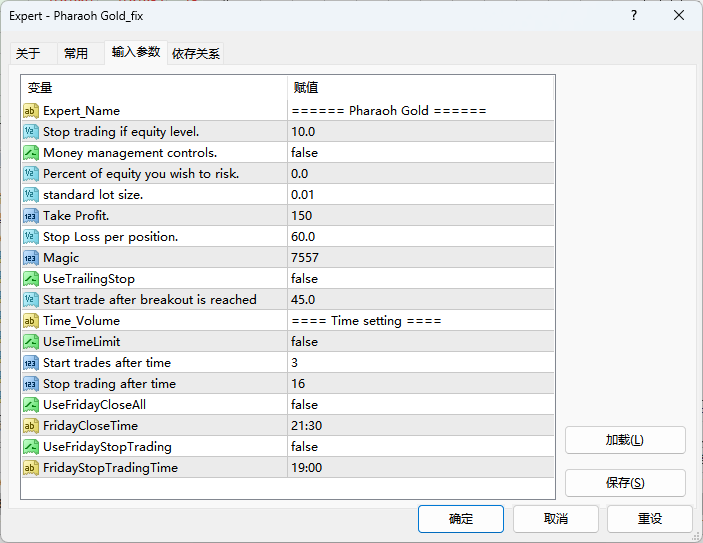Open the 常用 tab

coord(76,54)
